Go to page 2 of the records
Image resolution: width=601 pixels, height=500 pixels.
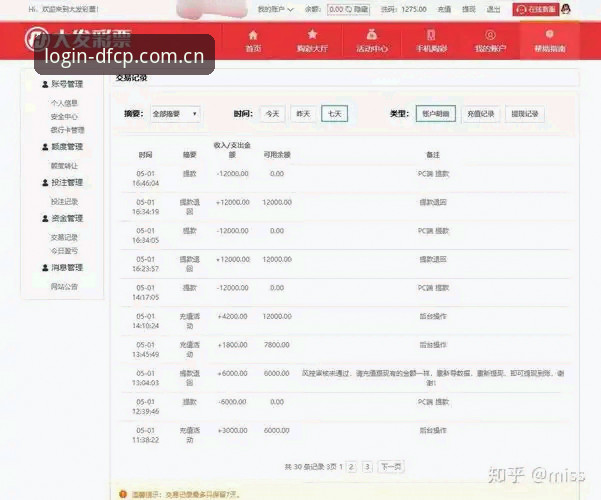pyautogui.click(x=351, y=467)
